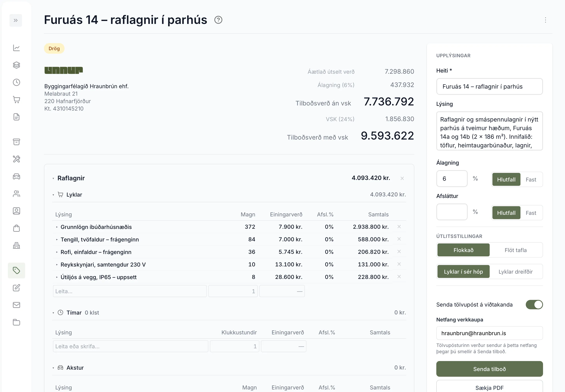Open the three-dot options menu
This screenshot has height=392, width=565.
click(x=545, y=20)
